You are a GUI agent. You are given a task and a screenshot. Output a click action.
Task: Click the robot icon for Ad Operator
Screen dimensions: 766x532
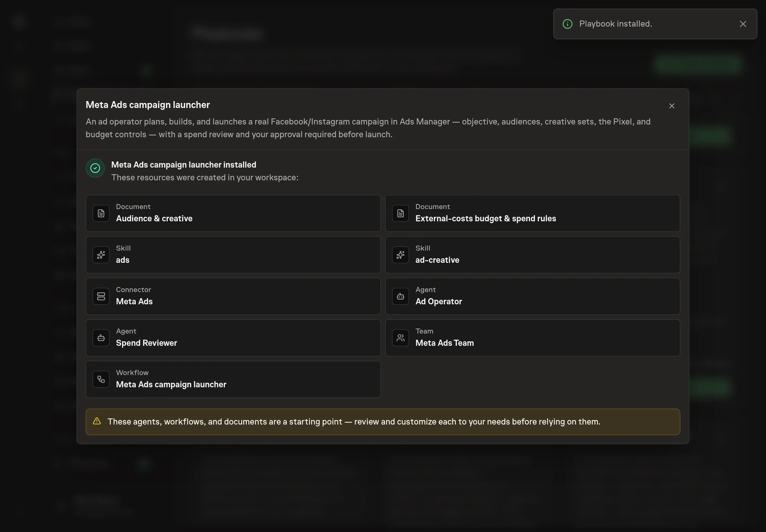400,296
